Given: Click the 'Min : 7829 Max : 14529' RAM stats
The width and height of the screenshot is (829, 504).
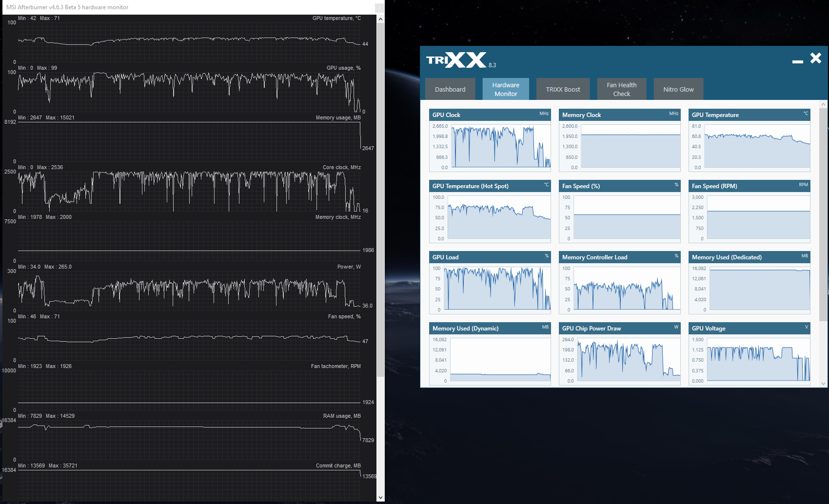Looking at the screenshot, I should 46,416.
